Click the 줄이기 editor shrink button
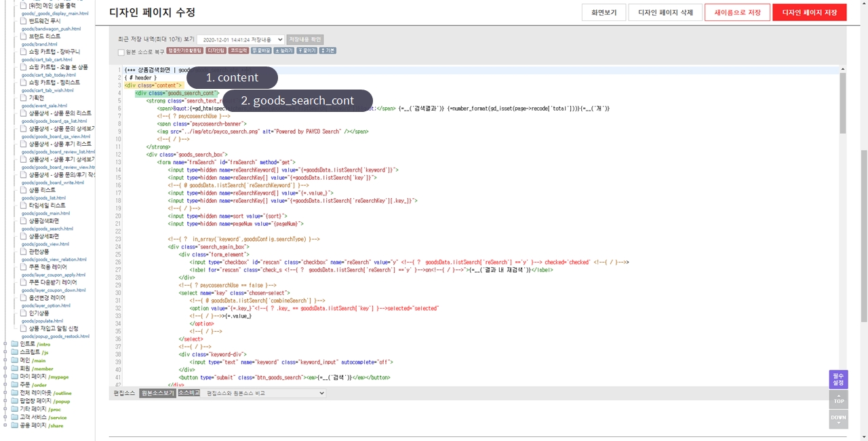This screenshot has height=441, width=868. [307, 51]
